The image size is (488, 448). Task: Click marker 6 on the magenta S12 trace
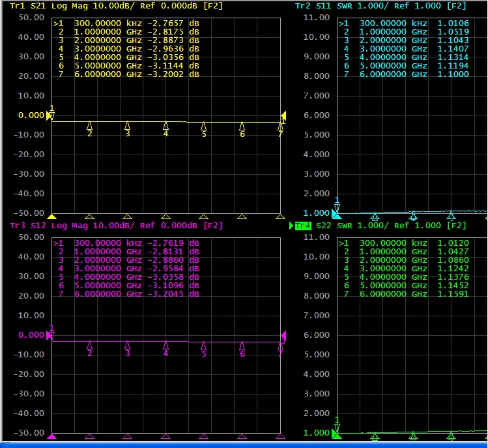(242, 350)
